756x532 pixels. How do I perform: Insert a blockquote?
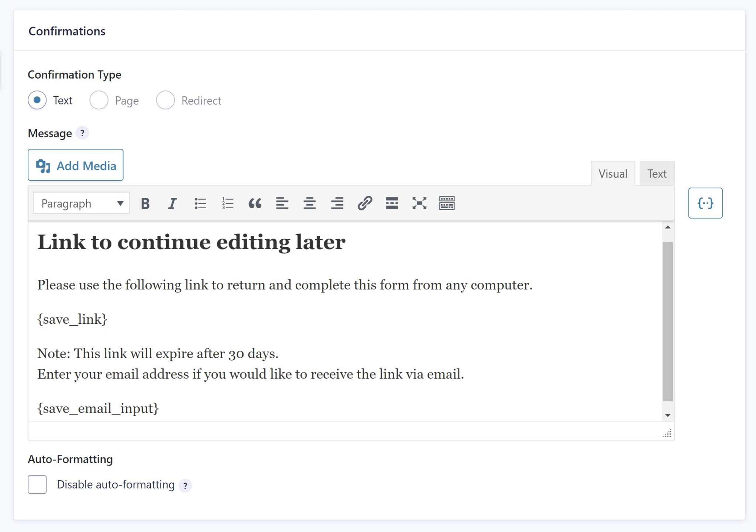(255, 203)
